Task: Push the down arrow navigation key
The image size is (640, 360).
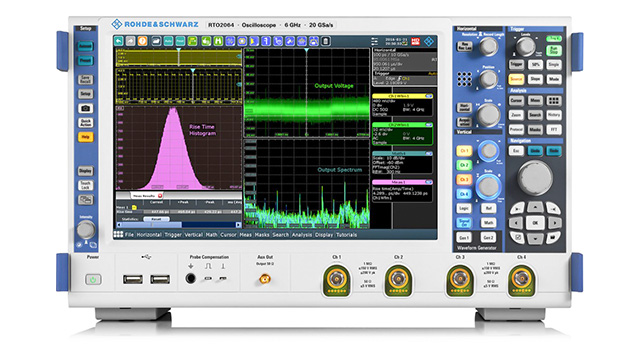Action: click(535, 238)
